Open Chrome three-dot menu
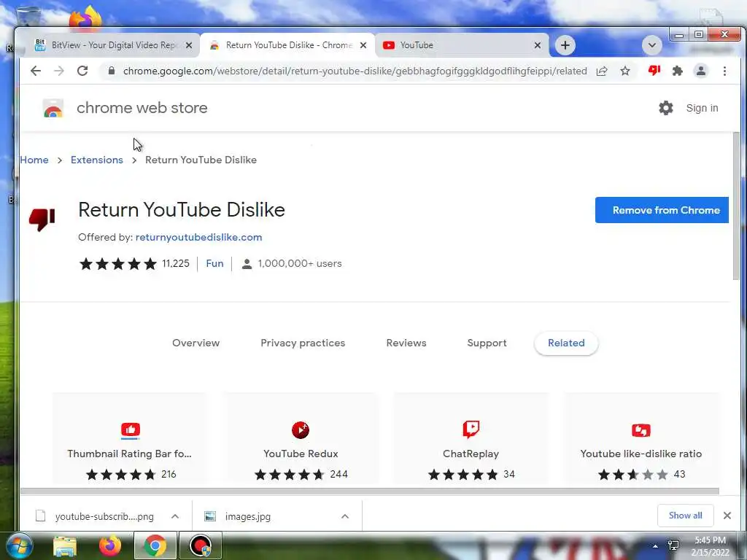747x560 pixels. tap(724, 71)
